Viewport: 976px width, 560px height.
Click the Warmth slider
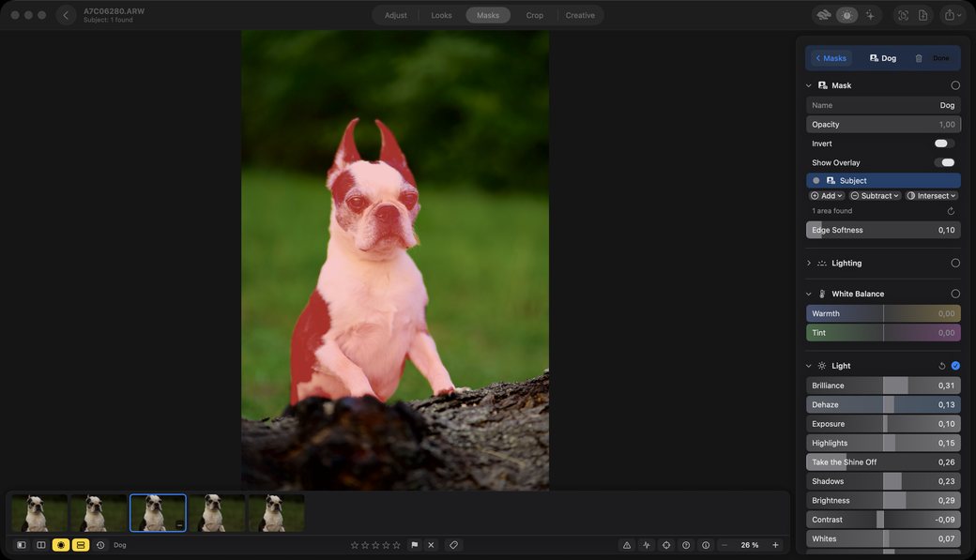point(883,313)
